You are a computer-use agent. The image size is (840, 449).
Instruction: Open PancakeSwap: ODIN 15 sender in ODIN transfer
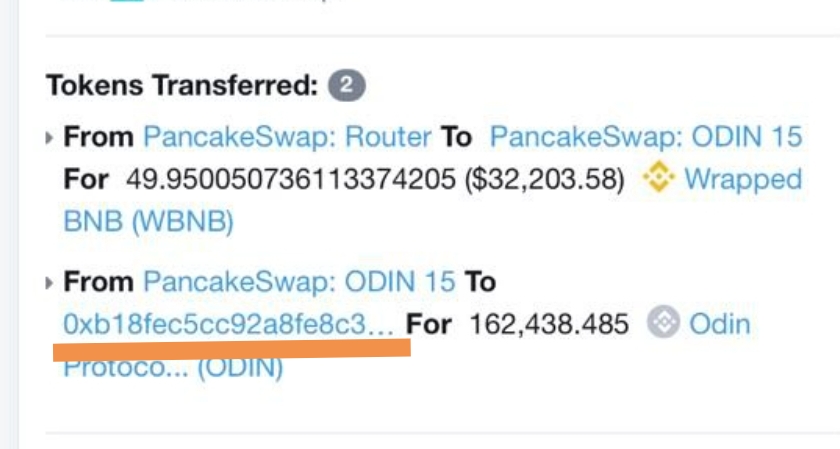point(301,282)
